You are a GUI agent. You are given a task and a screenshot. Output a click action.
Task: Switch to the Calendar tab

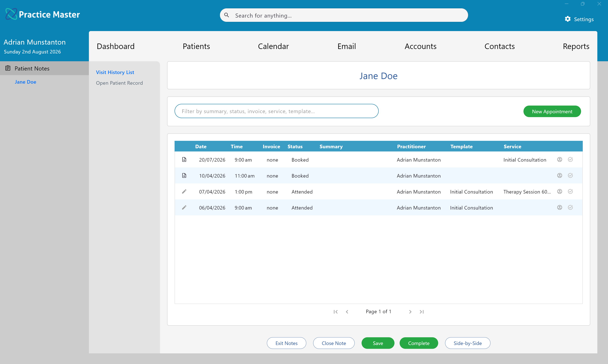tap(273, 46)
